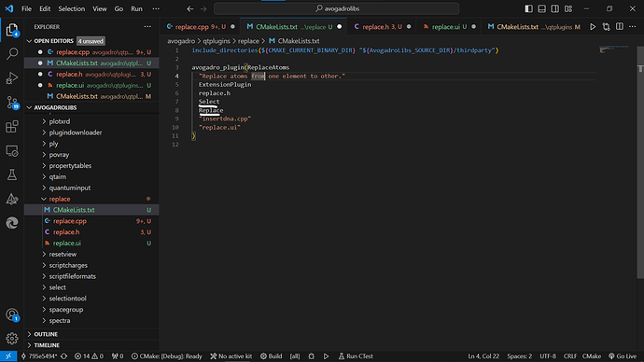The image size is (644, 362).
Task: Show errors and warnings count
Action: pyautogui.click(x=89, y=356)
